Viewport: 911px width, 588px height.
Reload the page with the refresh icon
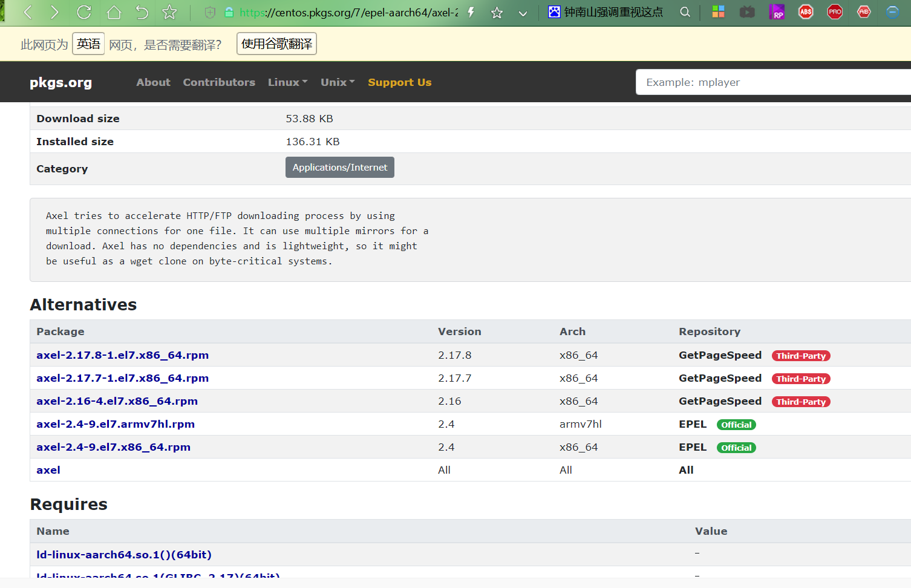pyautogui.click(x=84, y=12)
